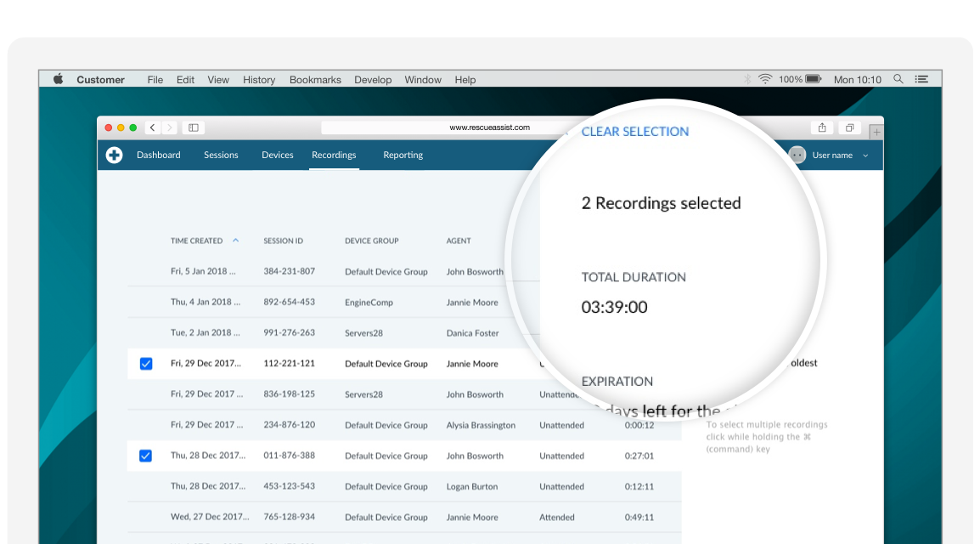Uncheck the session 011-876-388 recording checkbox

145,456
